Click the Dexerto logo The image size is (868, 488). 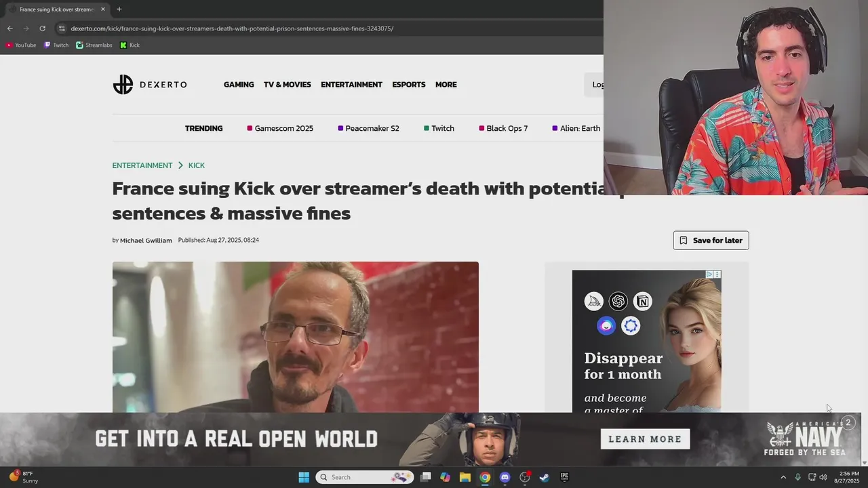[x=149, y=85]
